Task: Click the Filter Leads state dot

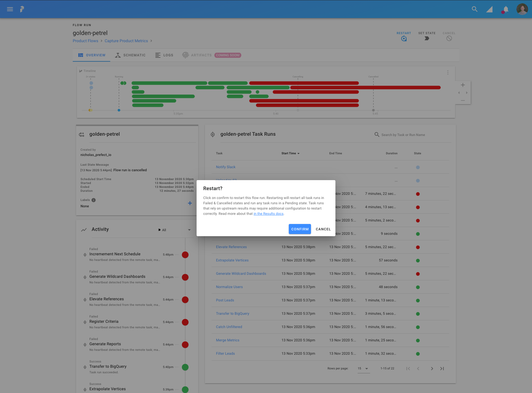Action: point(418,354)
